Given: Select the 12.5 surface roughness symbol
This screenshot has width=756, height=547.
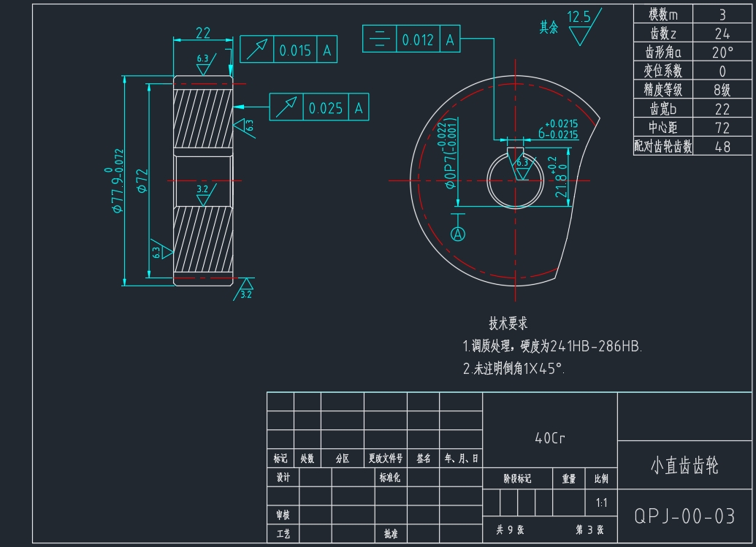Looking at the screenshot, I should 584,27.
